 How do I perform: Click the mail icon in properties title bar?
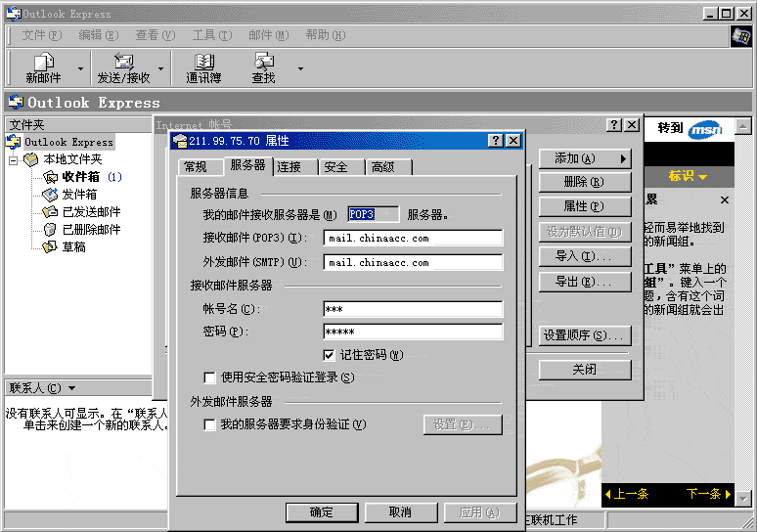(180, 141)
